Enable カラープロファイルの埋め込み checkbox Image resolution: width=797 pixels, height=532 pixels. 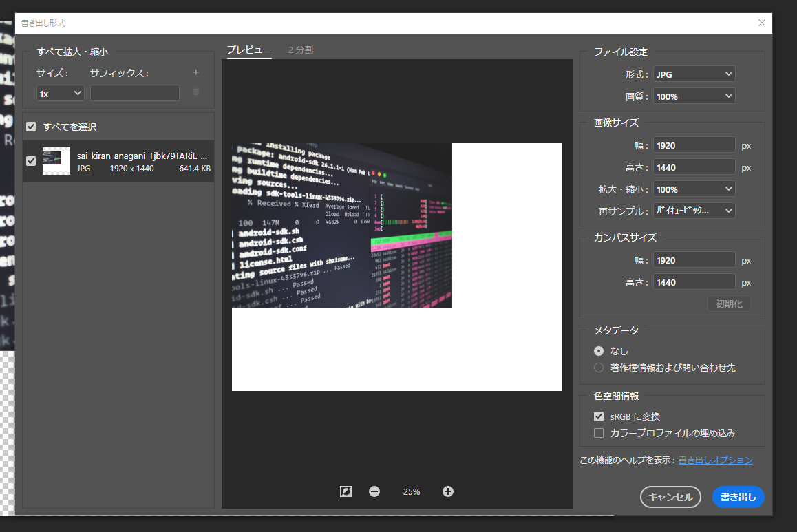(599, 433)
